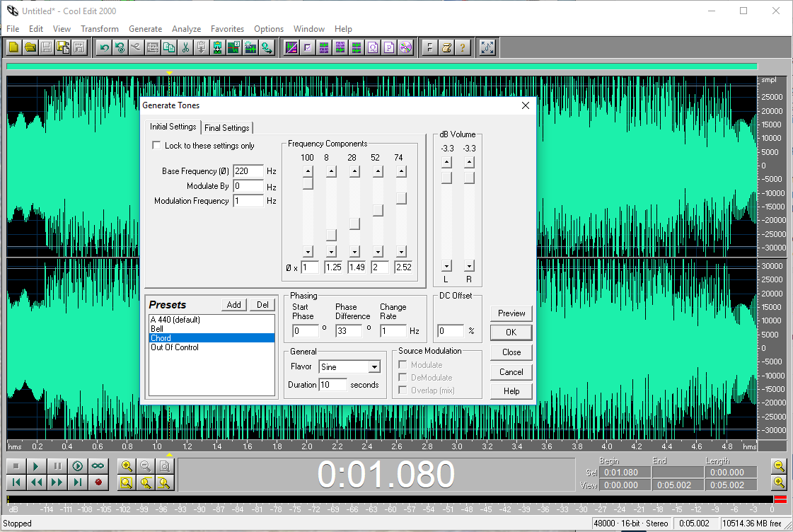Image resolution: width=793 pixels, height=532 pixels.
Task: Click the vertical zoom in icon at right
Action: click(x=779, y=482)
